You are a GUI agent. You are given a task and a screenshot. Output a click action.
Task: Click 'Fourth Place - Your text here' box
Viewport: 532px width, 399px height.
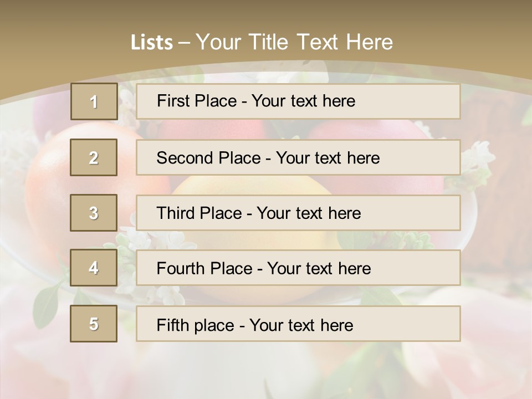point(298,268)
